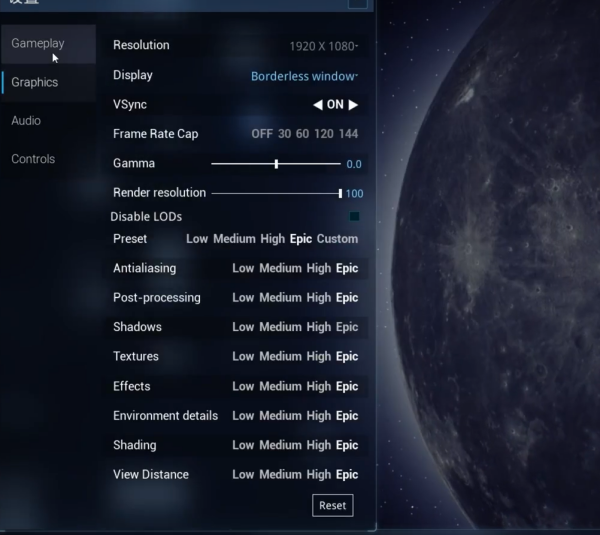600x535 pixels.
Task: Set Effects to Epic
Action: (x=347, y=387)
